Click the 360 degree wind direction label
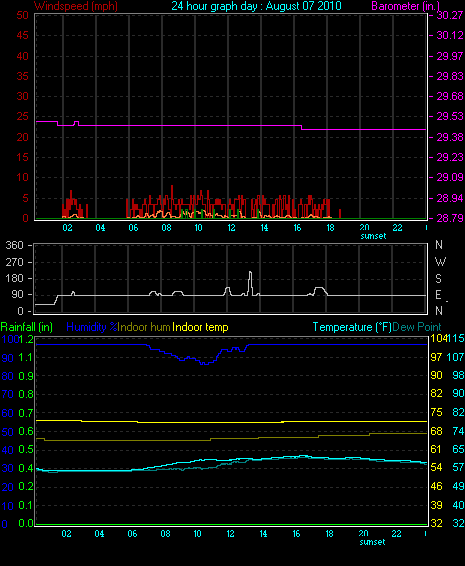 coord(14,245)
